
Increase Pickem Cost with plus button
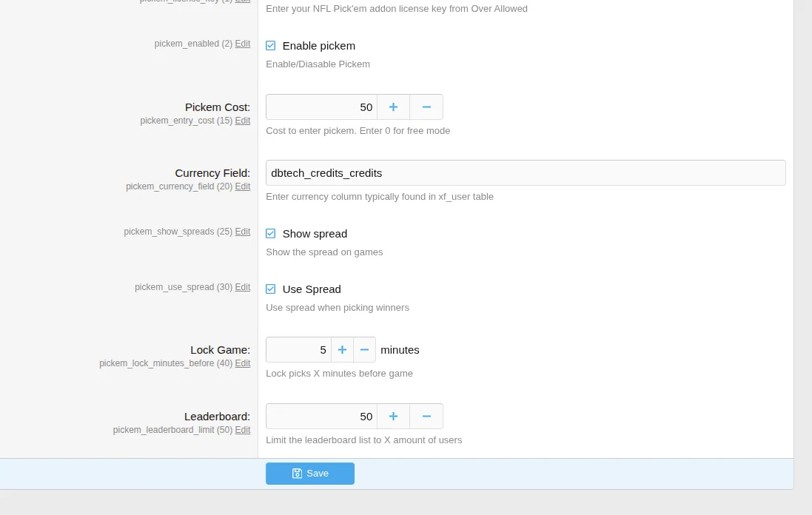393,107
